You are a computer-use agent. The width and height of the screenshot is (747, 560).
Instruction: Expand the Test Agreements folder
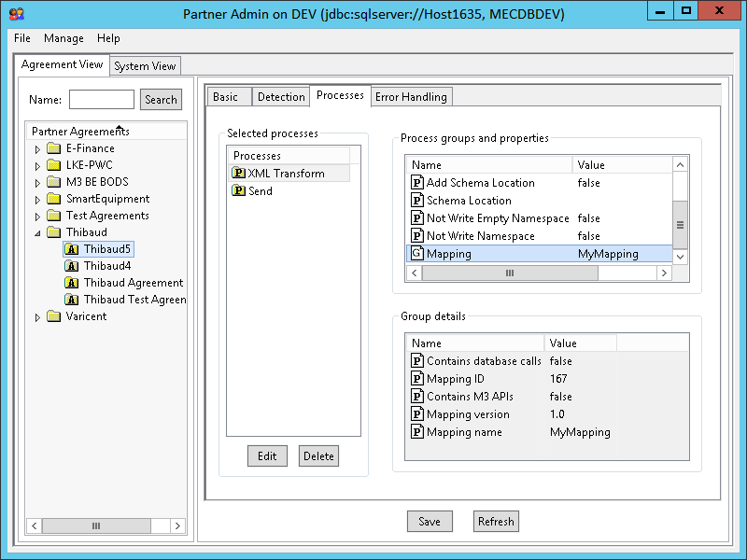click(37, 217)
